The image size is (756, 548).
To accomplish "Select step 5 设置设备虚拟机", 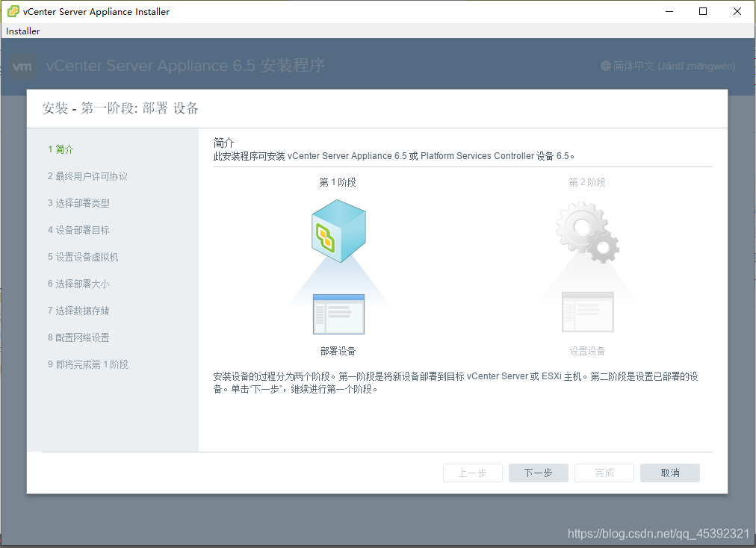I will coord(83,257).
